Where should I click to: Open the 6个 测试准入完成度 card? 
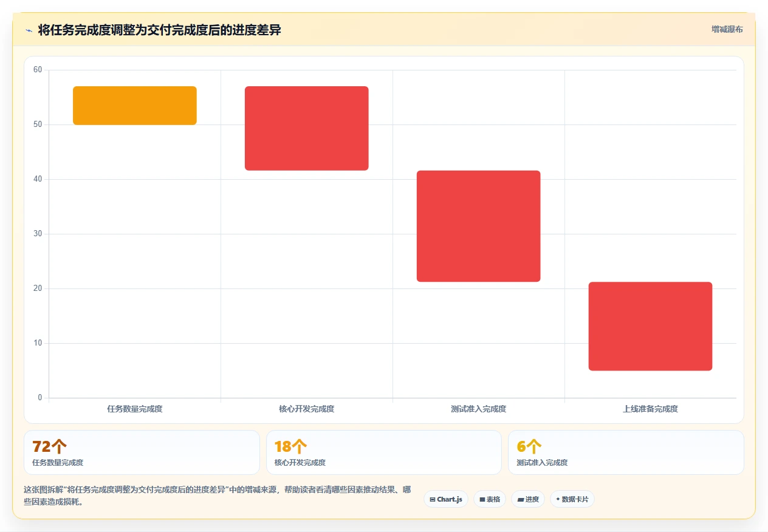[x=626, y=452]
